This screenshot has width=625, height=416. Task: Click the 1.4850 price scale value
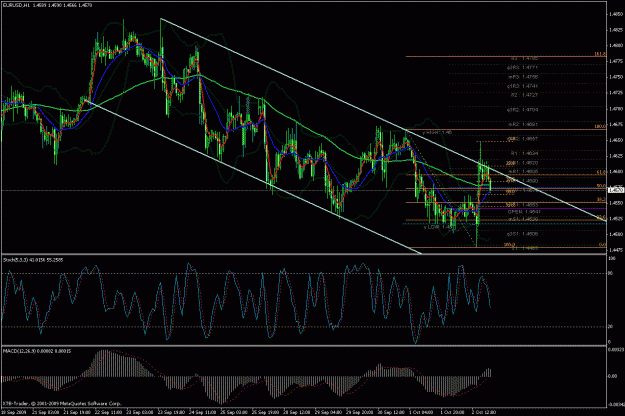click(616, 14)
